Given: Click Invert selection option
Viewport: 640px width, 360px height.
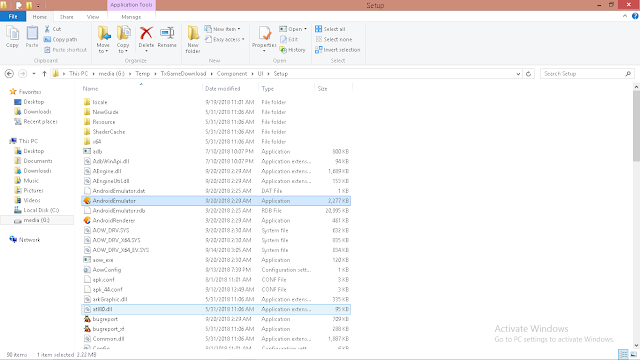Looking at the screenshot, I should coord(338,50).
